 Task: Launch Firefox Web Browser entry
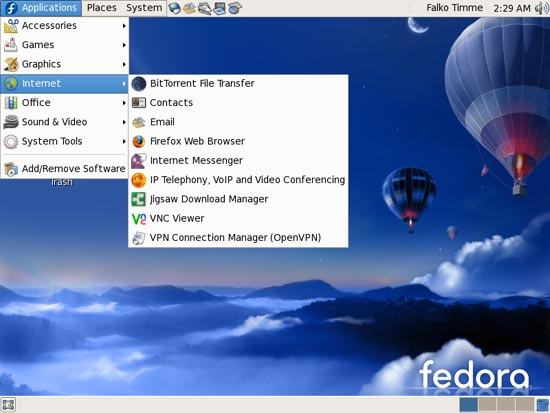(239, 141)
